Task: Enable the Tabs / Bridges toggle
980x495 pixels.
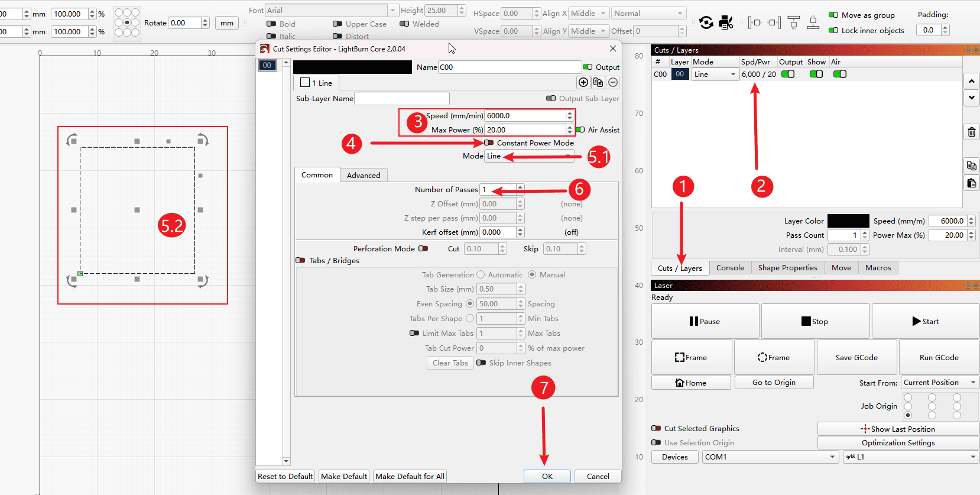Action: pos(300,260)
